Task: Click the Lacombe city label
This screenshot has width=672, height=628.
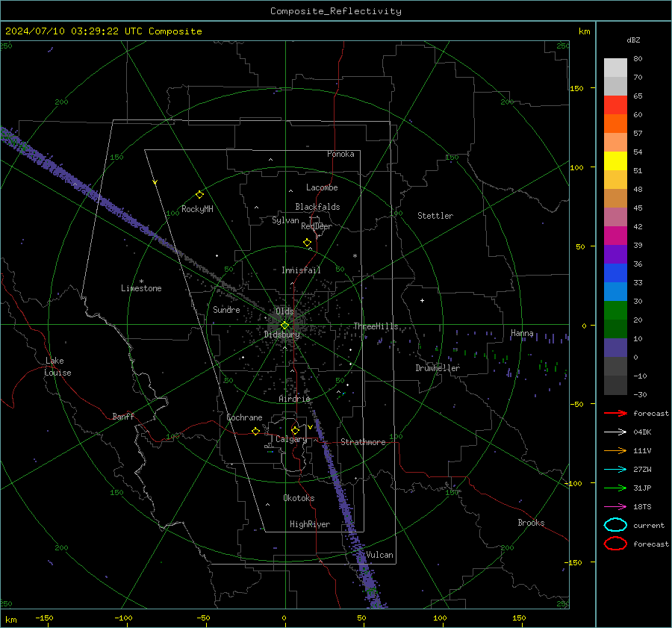Action: pos(322,187)
